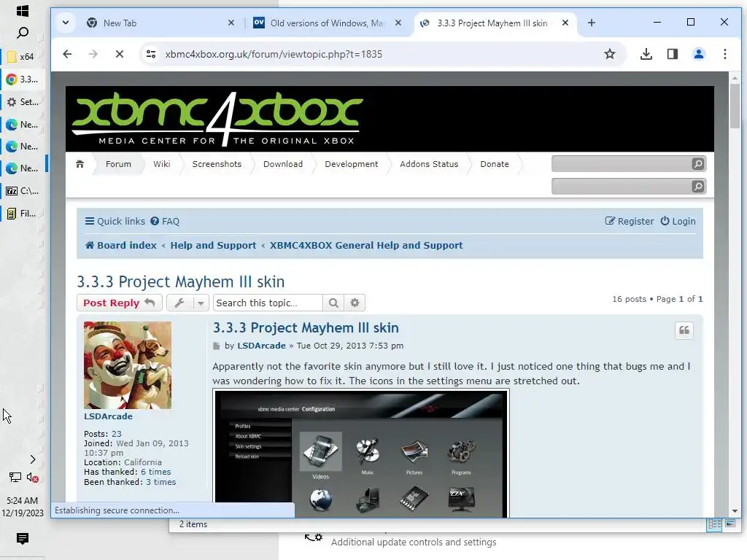Stop page loading with the X button
This screenshot has height=560, width=747.
(120, 54)
